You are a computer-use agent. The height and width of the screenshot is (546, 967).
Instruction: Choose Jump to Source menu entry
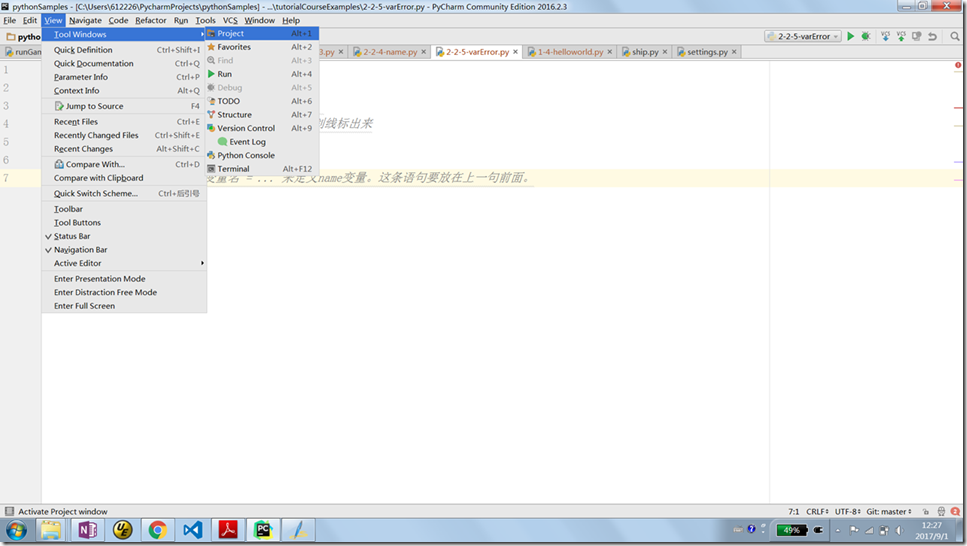point(124,106)
